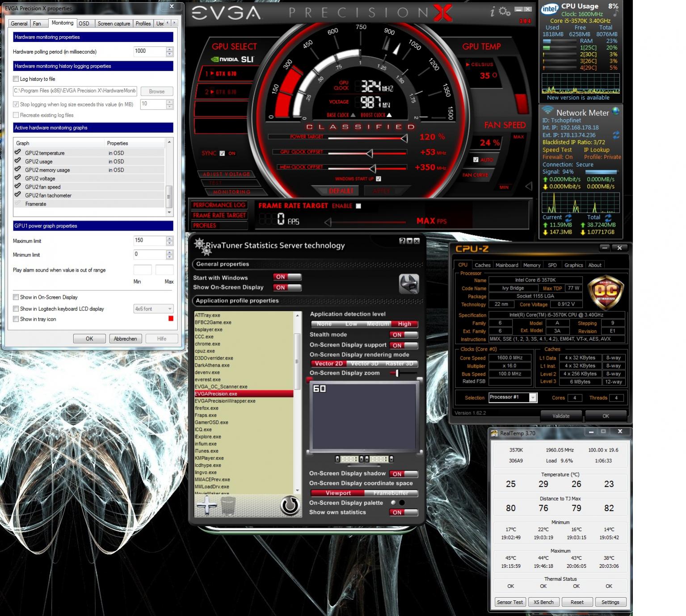Enable Log history to file checkbox
Image resolution: width=686 pixels, height=616 pixels.
point(16,79)
